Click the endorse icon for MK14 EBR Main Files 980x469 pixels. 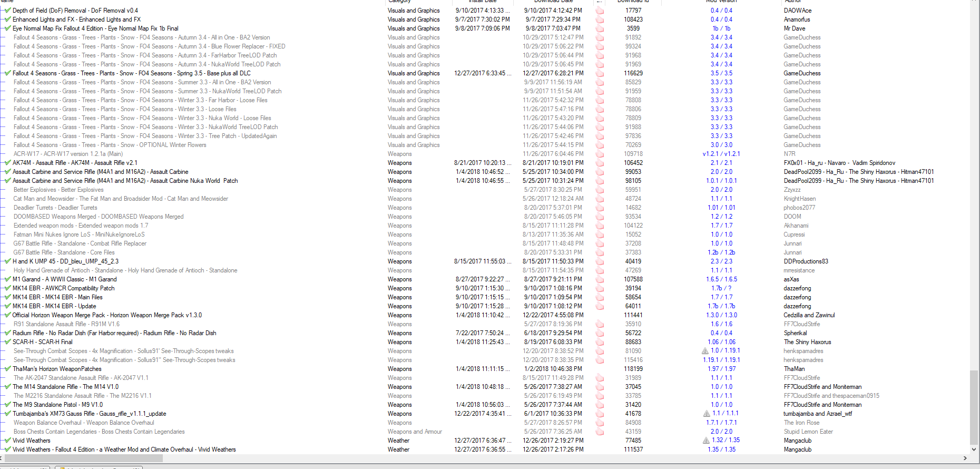point(600,297)
